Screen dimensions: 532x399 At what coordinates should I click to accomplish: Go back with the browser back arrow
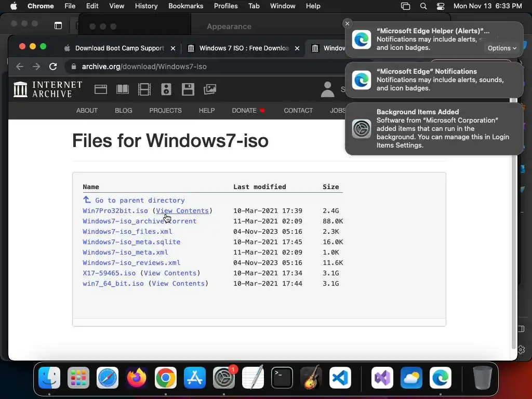[x=20, y=66]
